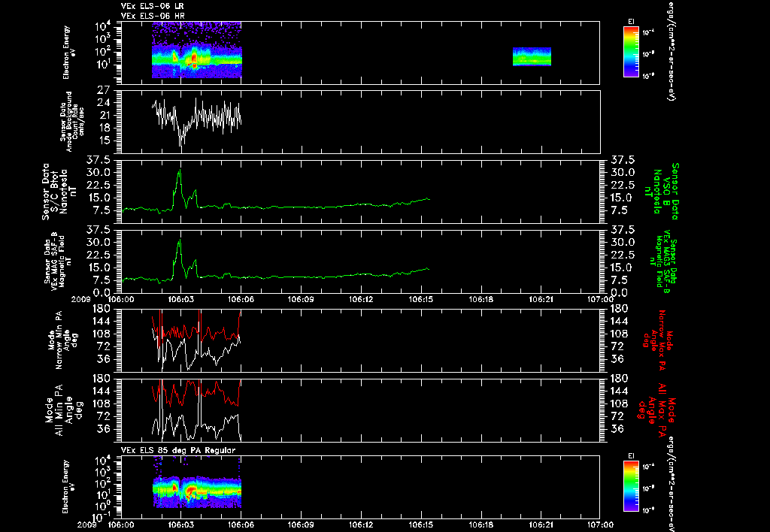The image size is (770, 532).
Task: Click the white anode background count rate trace
Action: 196,119
